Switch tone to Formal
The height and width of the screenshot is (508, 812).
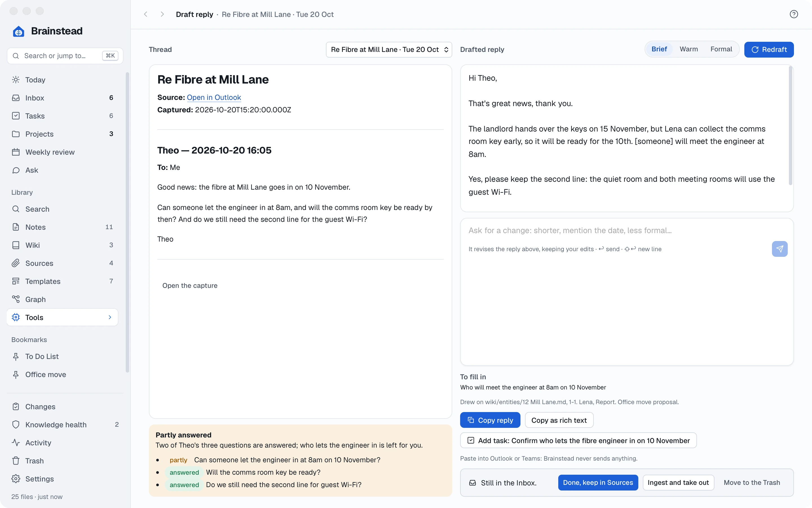click(721, 49)
